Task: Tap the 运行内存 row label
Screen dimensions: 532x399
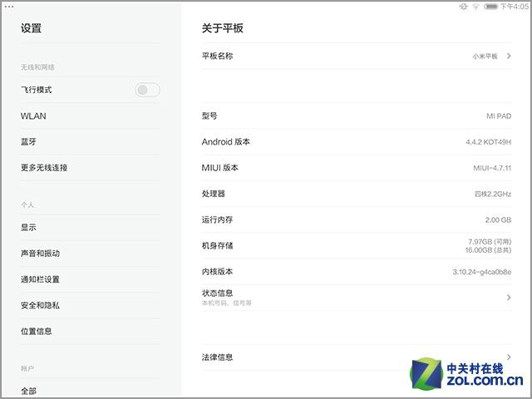Action: [217, 219]
